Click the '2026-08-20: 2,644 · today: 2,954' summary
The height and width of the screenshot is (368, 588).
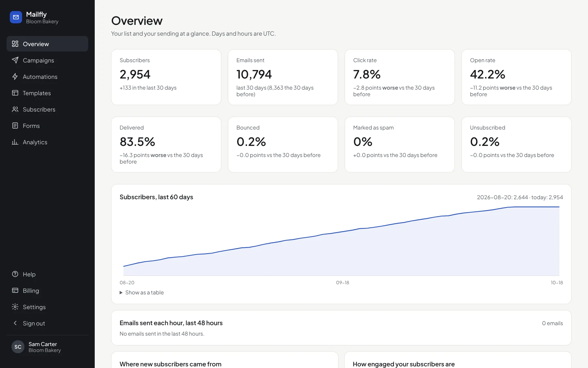coord(520,197)
